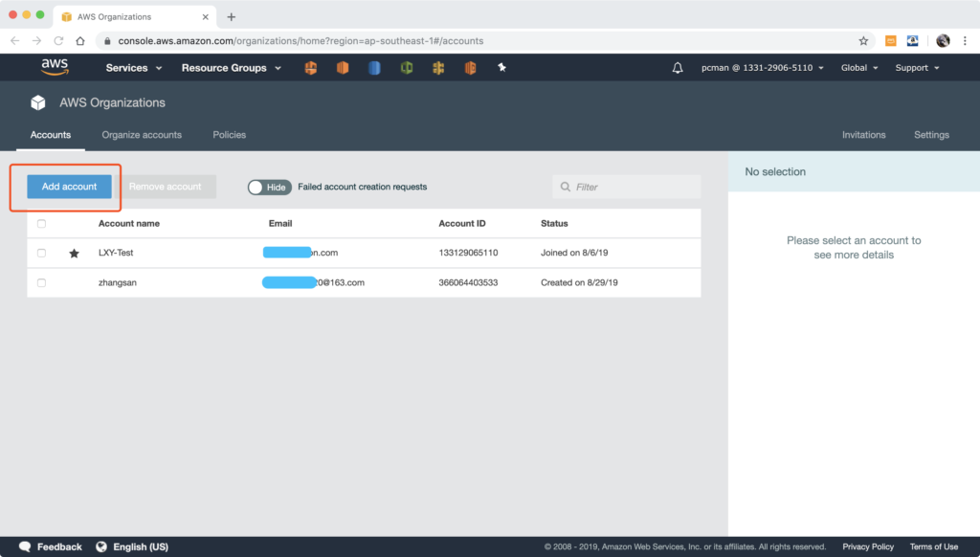Screen dimensions: 980x557
Task: Click the globe language icon in footer
Action: [x=101, y=547]
